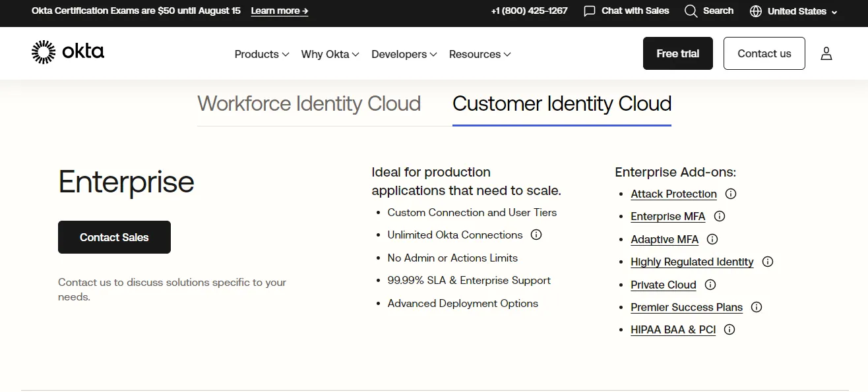This screenshot has height=392, width=868.
Task: Open the HIPAA BAA & PCI link
Action: click(x=673, y=329)
